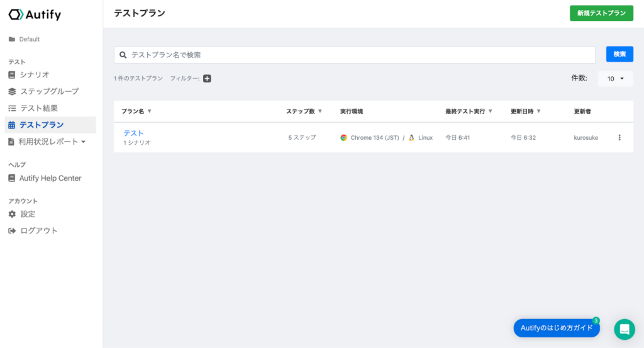The width and height of the screenshot is (644, 348).
Task: Open the テスト plan link
Action: click(133, 133)
